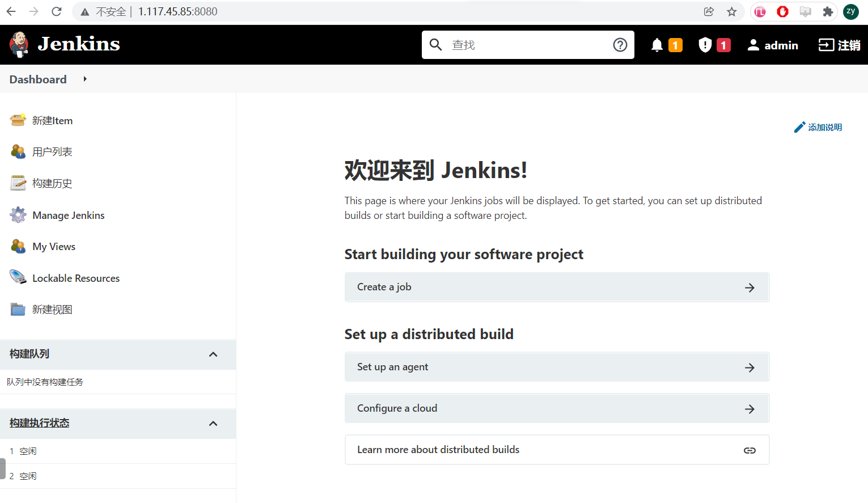
Task: Click the 构建历史 notepad icon
Action: (18, 183)
